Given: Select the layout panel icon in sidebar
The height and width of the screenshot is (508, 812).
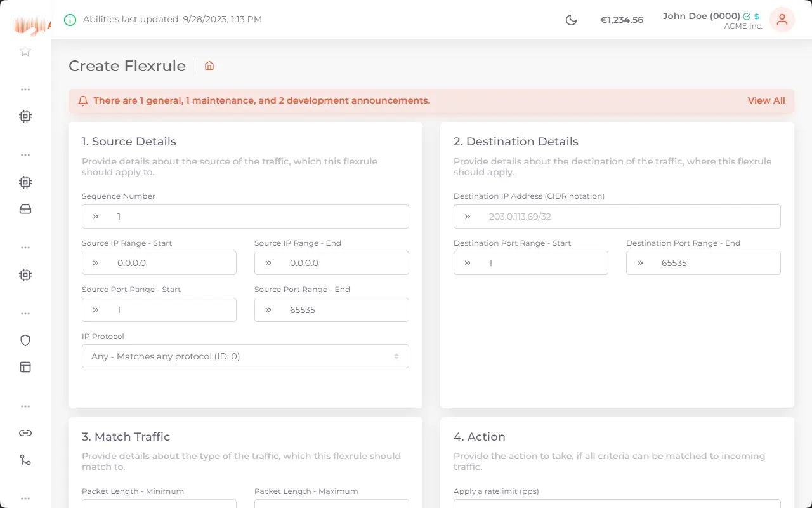Looking at the screenshot, I should (25, 367).
